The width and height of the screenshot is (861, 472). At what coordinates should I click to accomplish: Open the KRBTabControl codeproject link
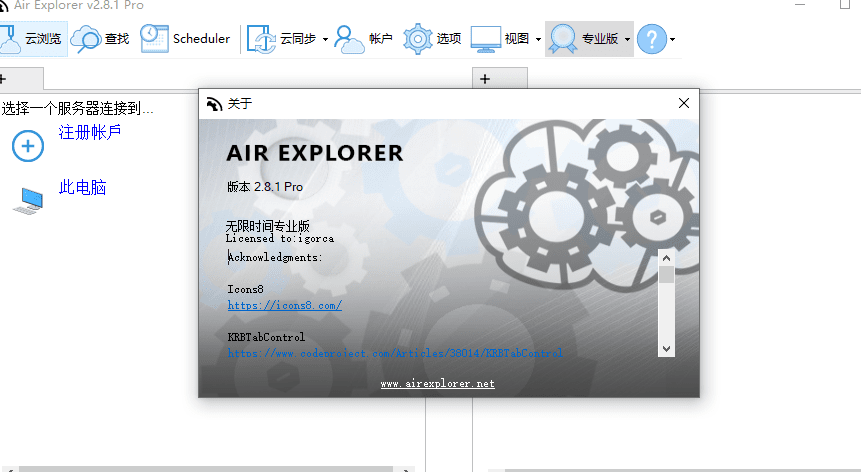(395, 353)
